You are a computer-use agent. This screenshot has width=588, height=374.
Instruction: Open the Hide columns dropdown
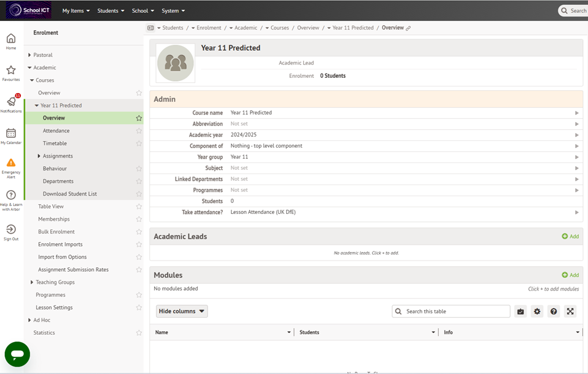[x=182, y=311]
